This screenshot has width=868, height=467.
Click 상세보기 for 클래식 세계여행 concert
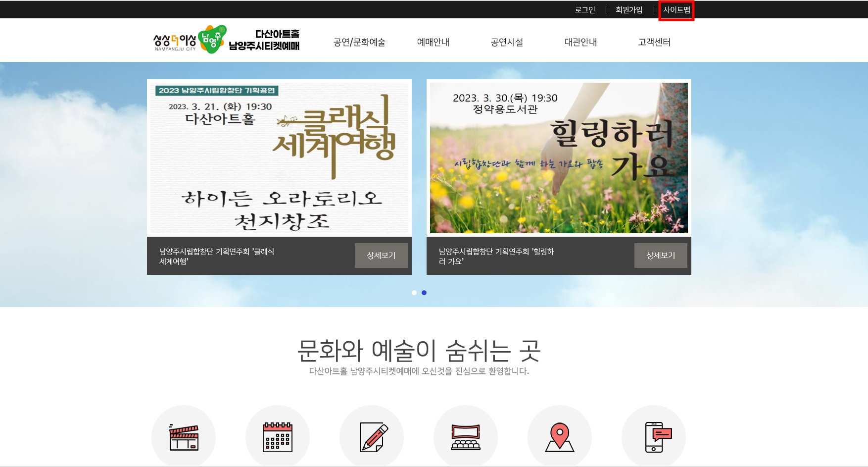tap(381, 256)
